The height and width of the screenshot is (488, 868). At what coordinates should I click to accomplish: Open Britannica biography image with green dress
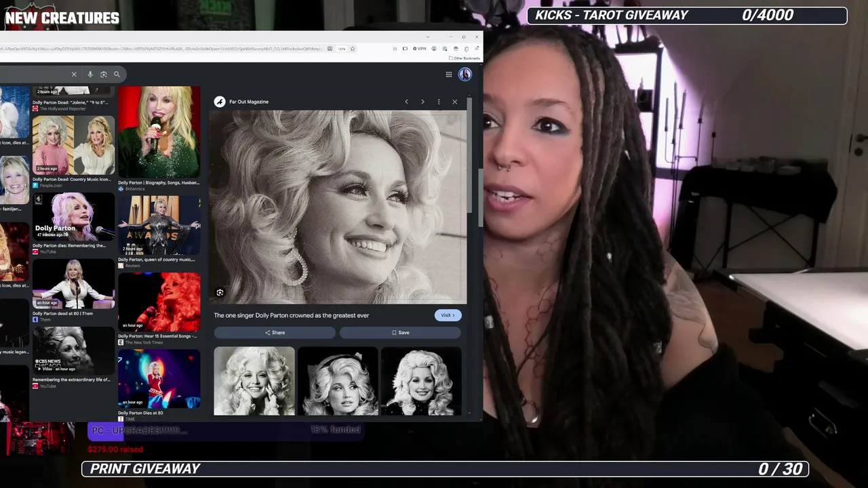point(159,132)
